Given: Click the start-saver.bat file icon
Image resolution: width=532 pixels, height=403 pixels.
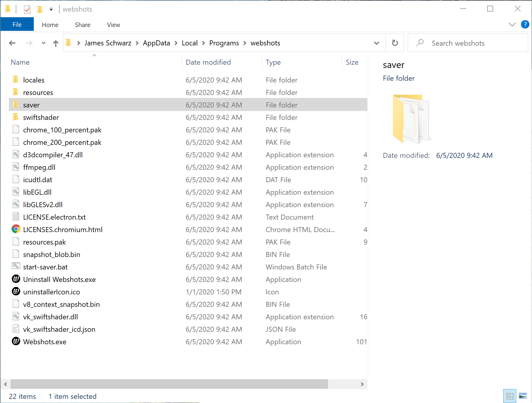Looking at the screenshot, I should point(16,267).
